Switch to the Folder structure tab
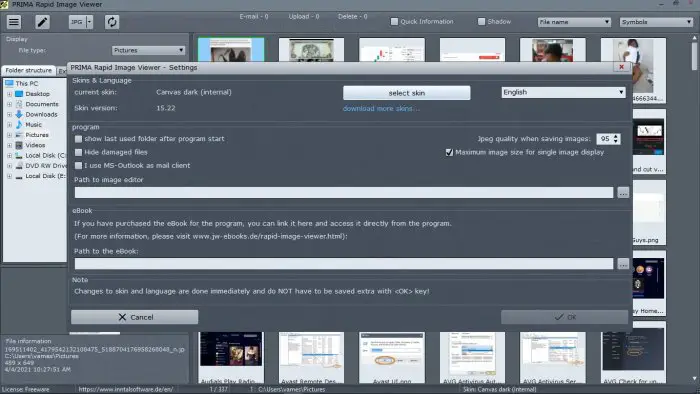Screen dimensions: 700x394 click(29, 71)
